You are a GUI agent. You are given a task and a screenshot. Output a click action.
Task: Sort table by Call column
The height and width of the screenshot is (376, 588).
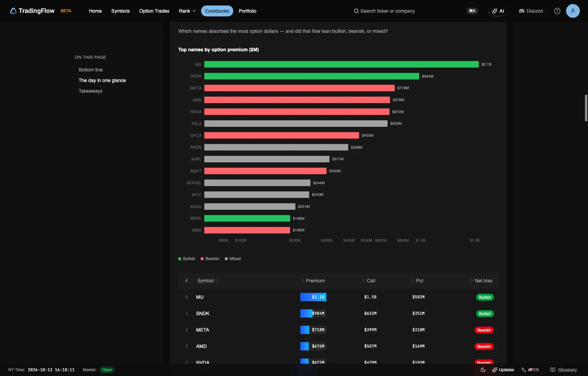pyautogui.click(x=368, y=281)
